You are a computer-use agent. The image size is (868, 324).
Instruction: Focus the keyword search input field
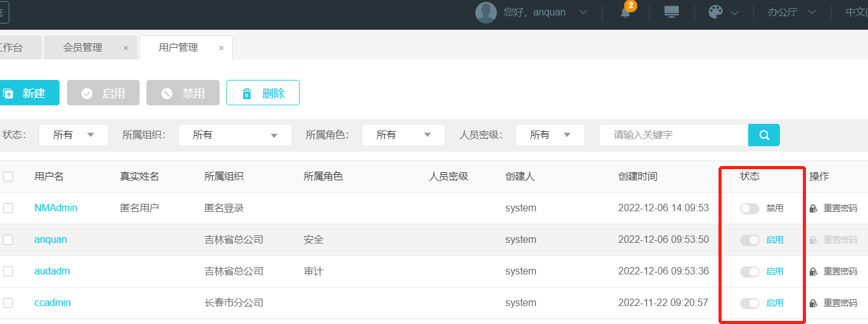673,135
